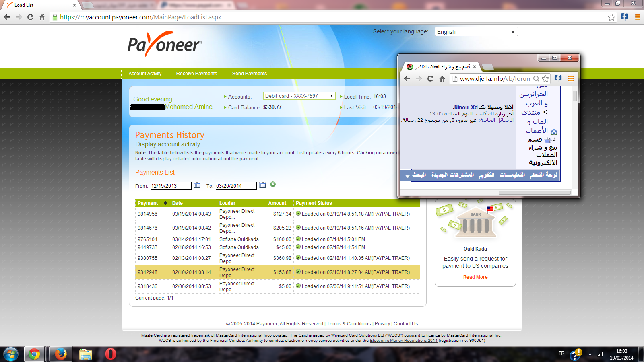Click the extension icon beside Payoneer bookmark star

tap(624, 17)
